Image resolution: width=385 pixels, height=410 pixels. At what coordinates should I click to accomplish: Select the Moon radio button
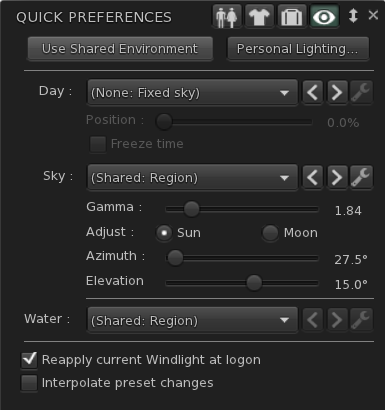coord(270,233)
